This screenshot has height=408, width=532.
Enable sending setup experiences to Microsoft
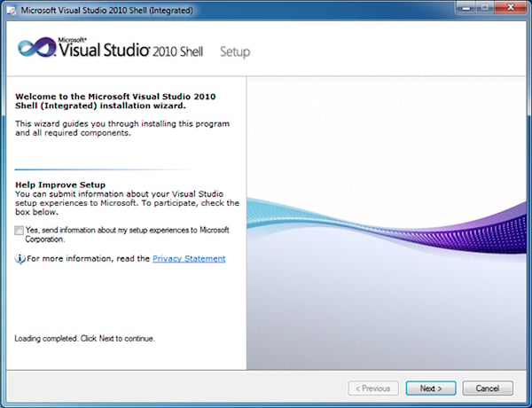pyautogui.click(x=19, y=231)
